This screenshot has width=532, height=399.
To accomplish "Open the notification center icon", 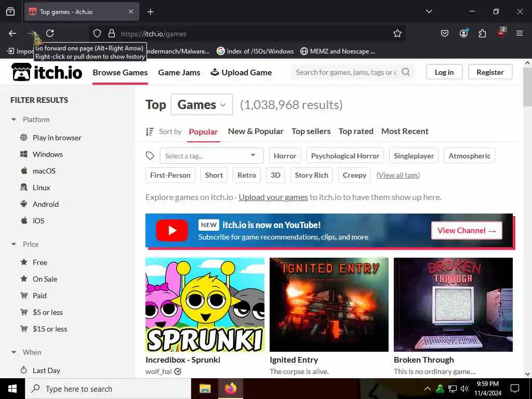I will 515,389.
